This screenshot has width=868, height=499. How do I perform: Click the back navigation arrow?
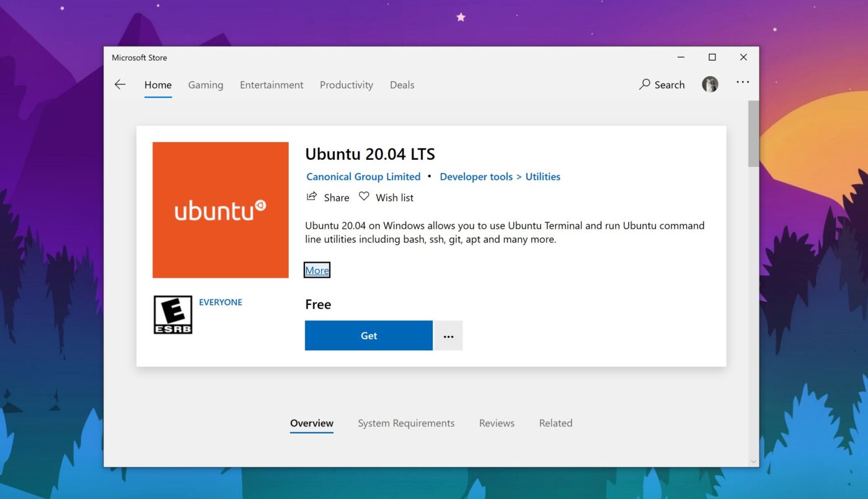(x=120, y=84)
